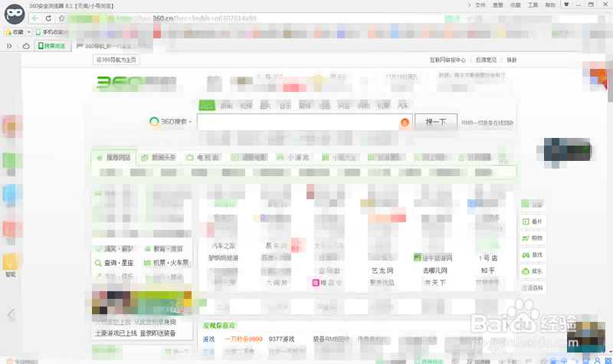Screen dimensions: 613x364
Task: Open 房天下 site link
Action: (435, 283)
